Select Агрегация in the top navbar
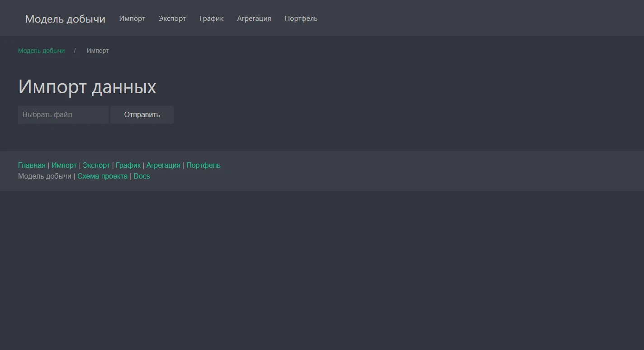The width and height of the screenshot is (644, 350). 254,19
